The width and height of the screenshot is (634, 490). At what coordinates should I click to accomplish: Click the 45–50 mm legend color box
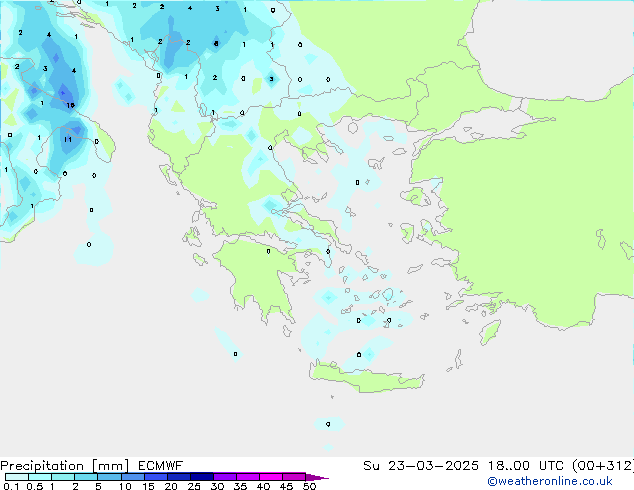pyautogui.click(x=294, y=477)
